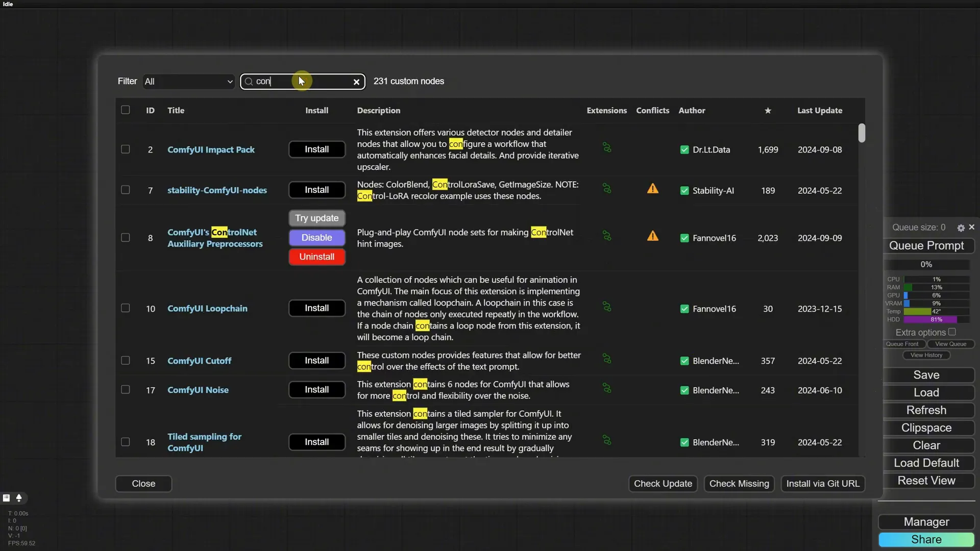This screenshot has width=980, height=551.
Task: Uninstall ControlNet Auxiliary Preprocessors
Action: pyautogui.click(x=316, y=257)
